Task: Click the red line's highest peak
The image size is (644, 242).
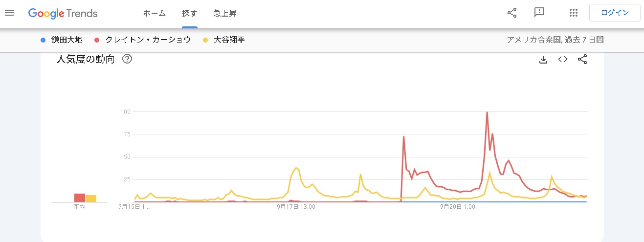Action: (x=487, y=112)
